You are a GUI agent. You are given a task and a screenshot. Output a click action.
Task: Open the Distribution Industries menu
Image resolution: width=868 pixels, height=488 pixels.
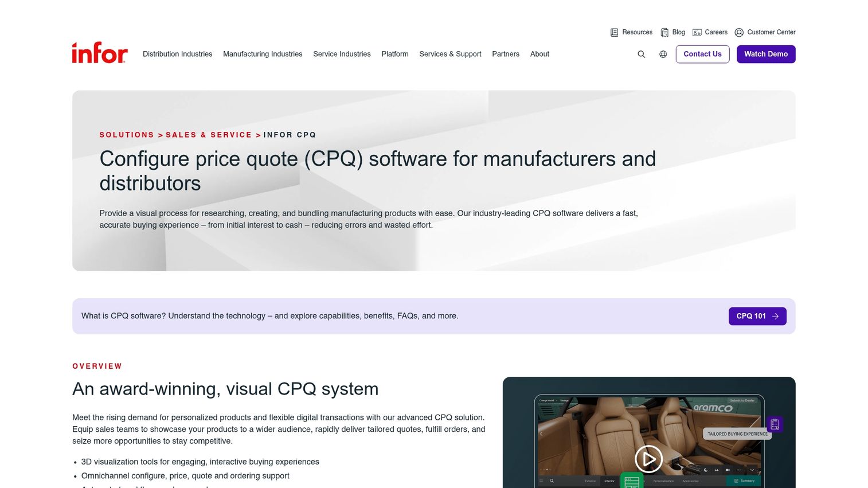[x=177, y=54]
